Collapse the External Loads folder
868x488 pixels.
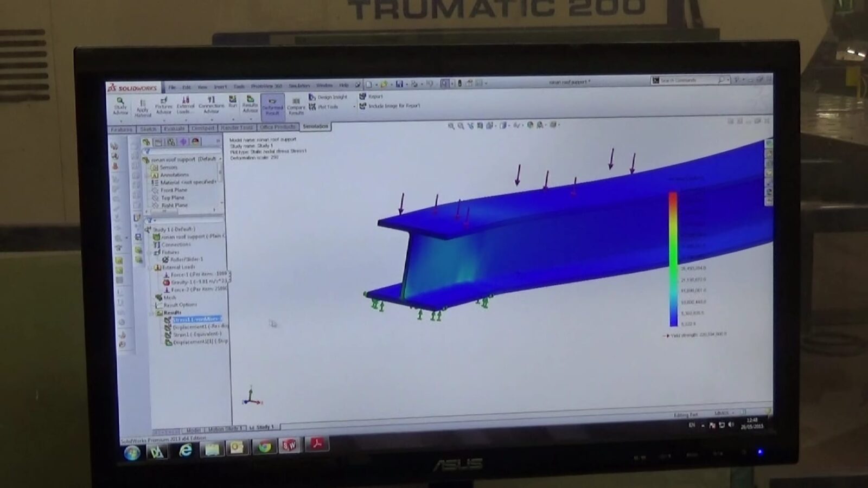click(151, 267)
